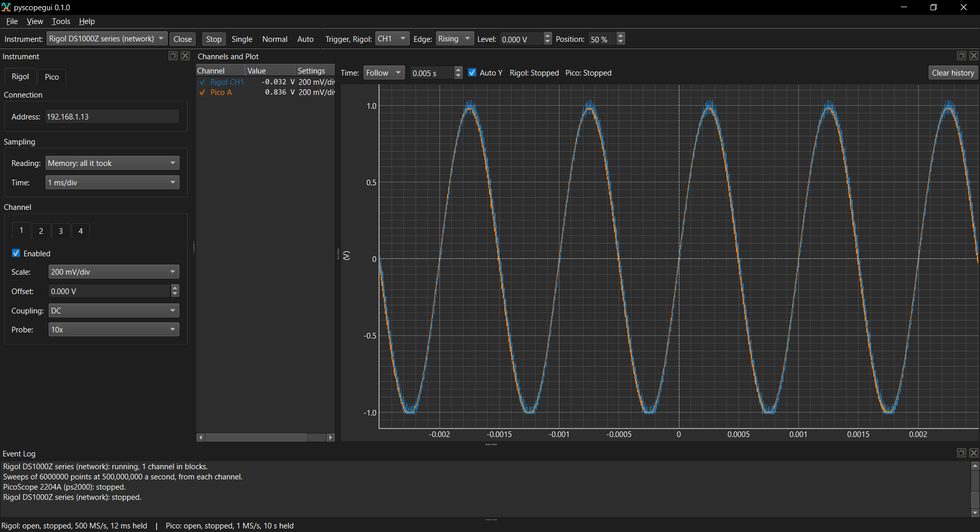
Task: Open the File menu
Action: (12, 21)
